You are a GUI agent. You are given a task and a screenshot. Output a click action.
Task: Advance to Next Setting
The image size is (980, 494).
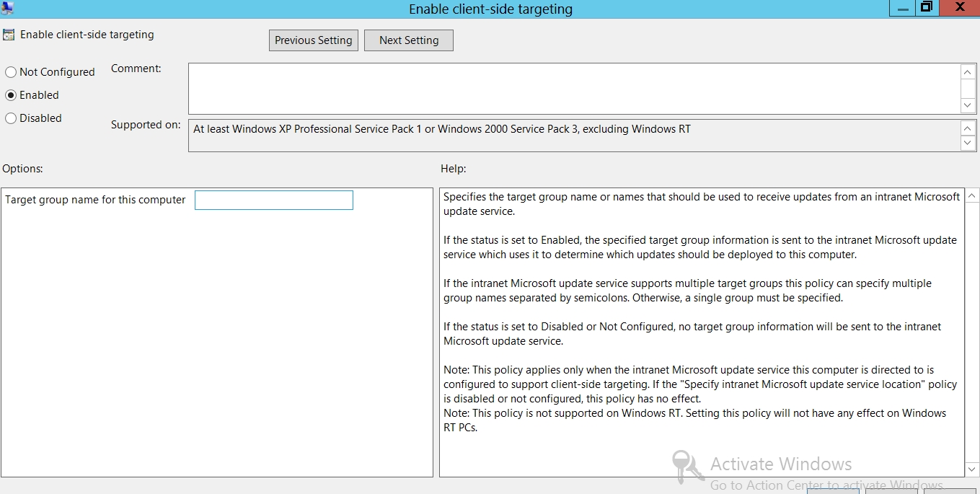click(408, 40)
